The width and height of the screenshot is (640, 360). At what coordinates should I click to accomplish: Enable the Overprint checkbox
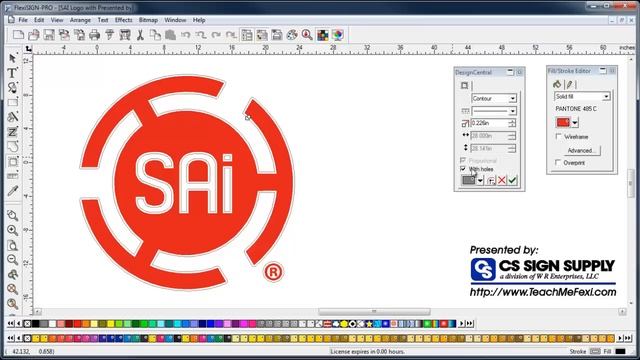tap(558, 162)
